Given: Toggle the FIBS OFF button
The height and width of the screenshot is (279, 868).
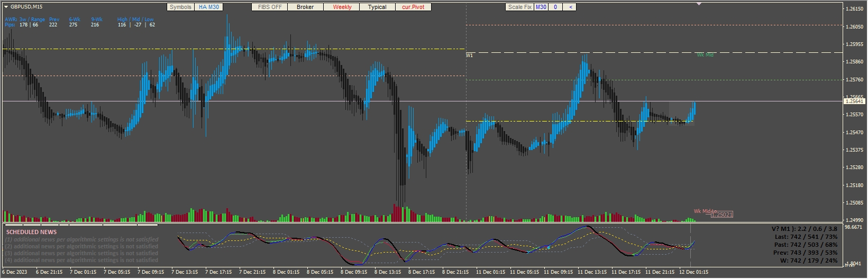Looking at the screenshot, I should (x=270, y=7).
